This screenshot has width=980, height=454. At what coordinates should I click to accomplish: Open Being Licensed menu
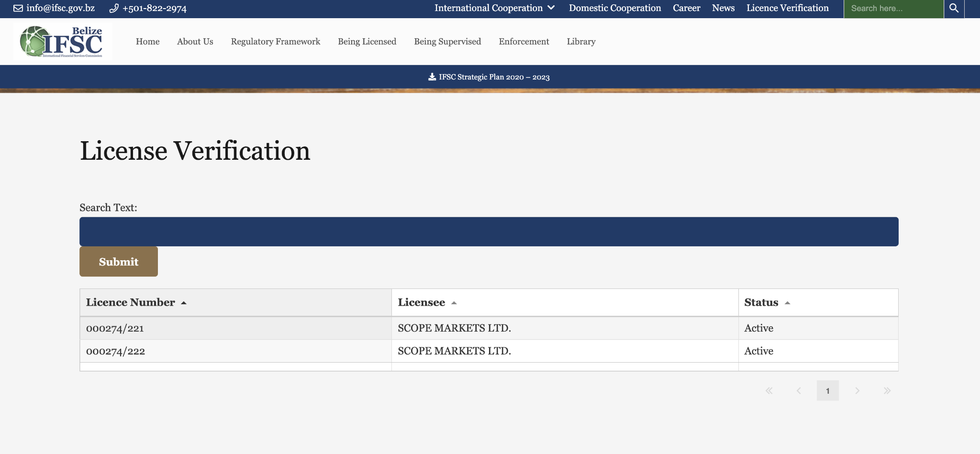[x=367, y=42]
